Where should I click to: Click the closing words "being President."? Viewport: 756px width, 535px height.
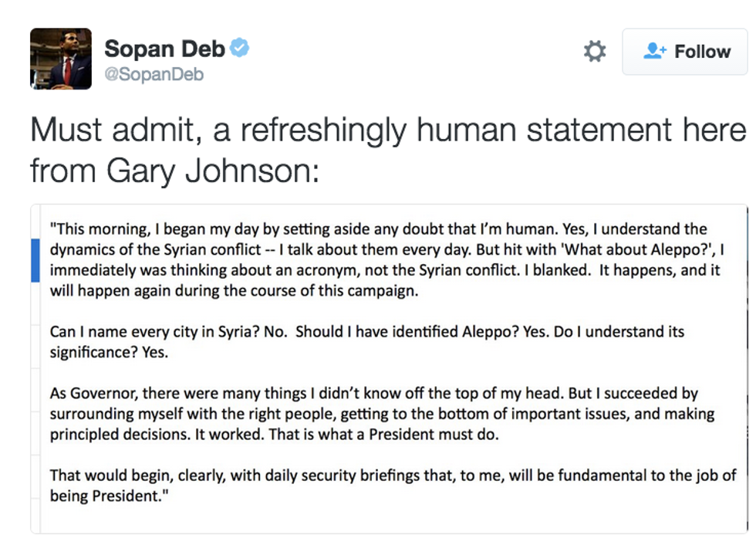point(110,496)
